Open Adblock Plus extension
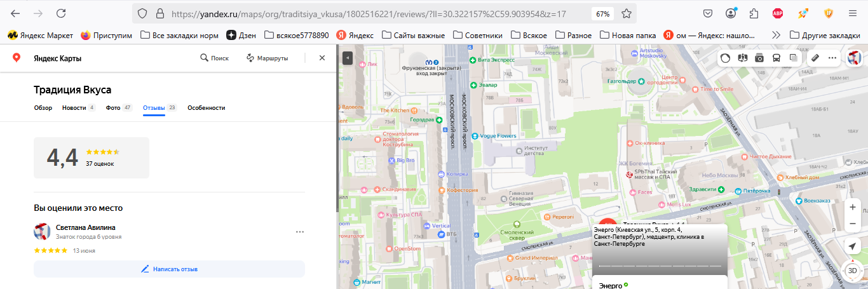The width and height of the screenshot is (868, 289). pyautogui.click(x=778, y=13)
